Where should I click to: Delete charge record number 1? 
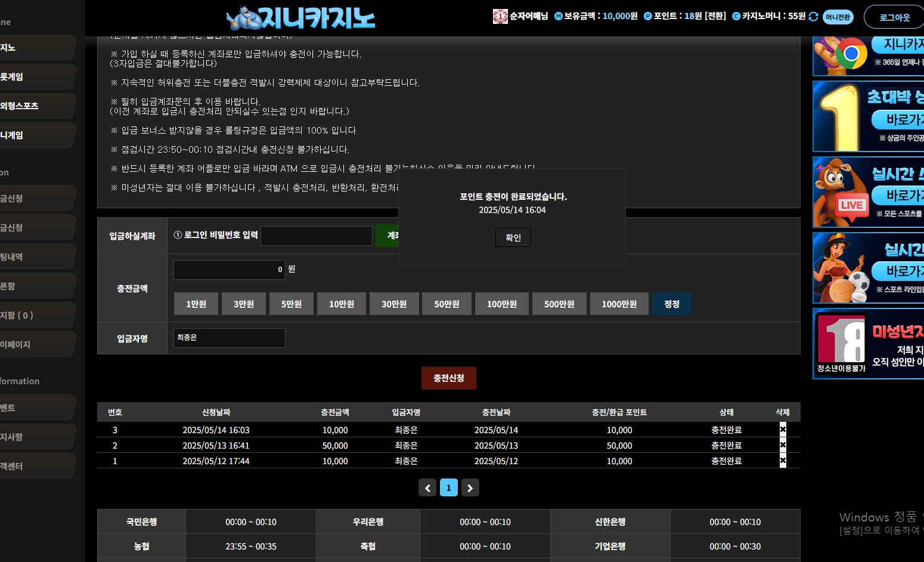pyautogui.click(x=783, y=461)
